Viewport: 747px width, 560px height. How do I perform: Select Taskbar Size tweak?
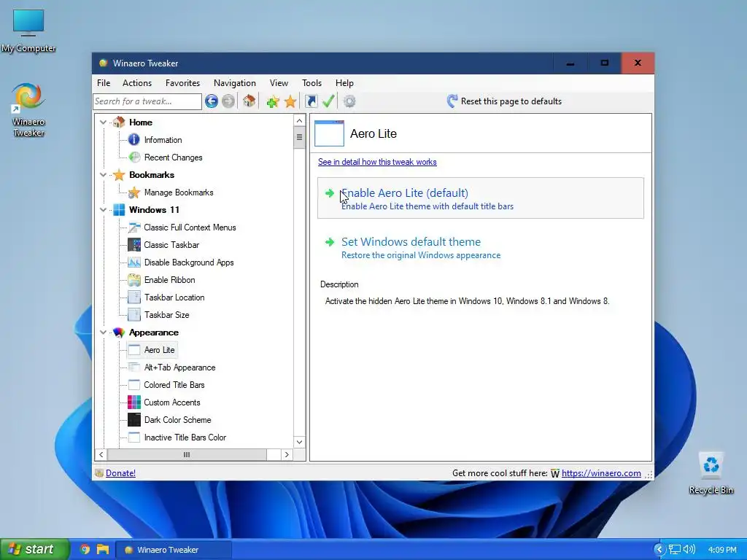tap(167, 315)
